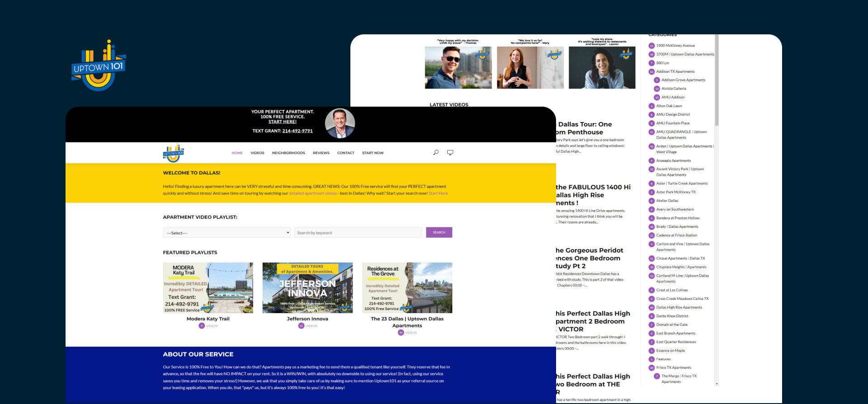Open the Aster | Turtle Creek Apartments category
The image size is (868, 404).
[x=682, y=183]
